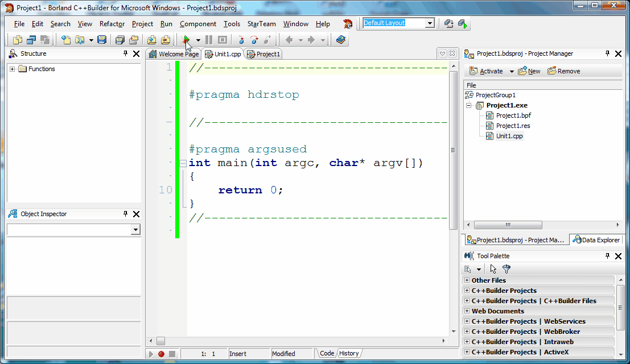Click the macro Stop button in status bar

[172, 354]
